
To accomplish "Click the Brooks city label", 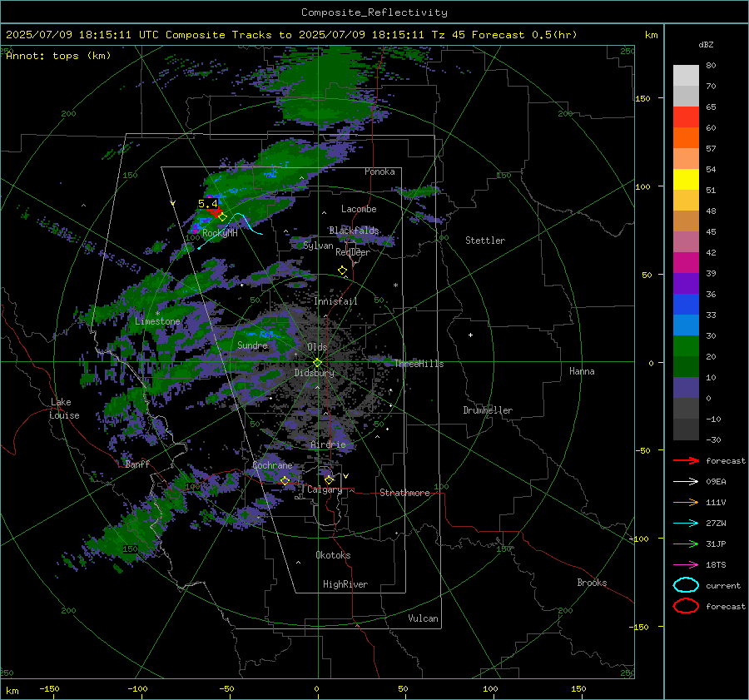I will 592,583.
